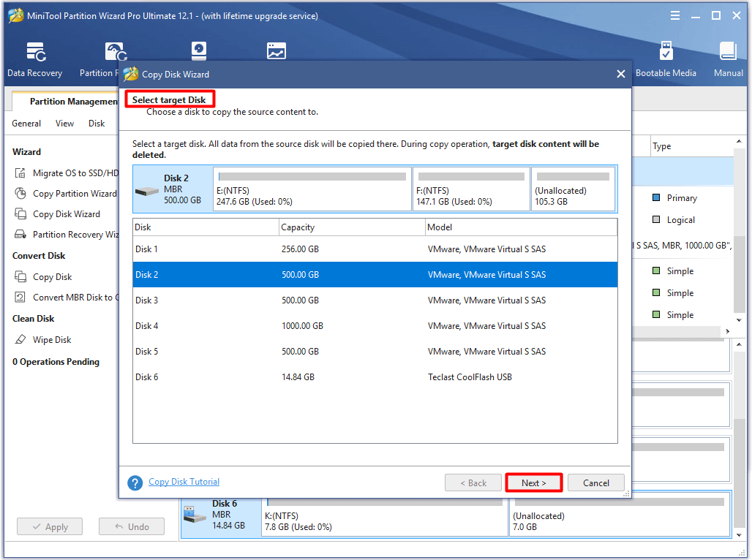Click the help question mark icon
Viewport: 752px width, 560px height.
coord(135,483)
